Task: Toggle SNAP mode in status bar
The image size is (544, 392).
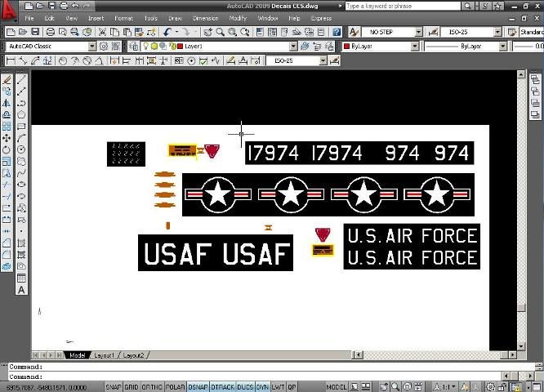Action: click(x=114, y=387)
